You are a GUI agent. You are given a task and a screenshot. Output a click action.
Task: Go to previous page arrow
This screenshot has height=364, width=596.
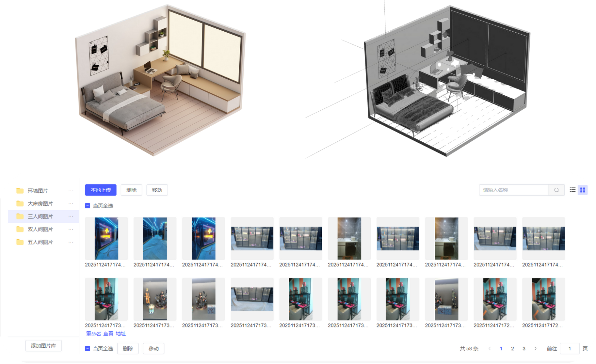tap(490, 349)
